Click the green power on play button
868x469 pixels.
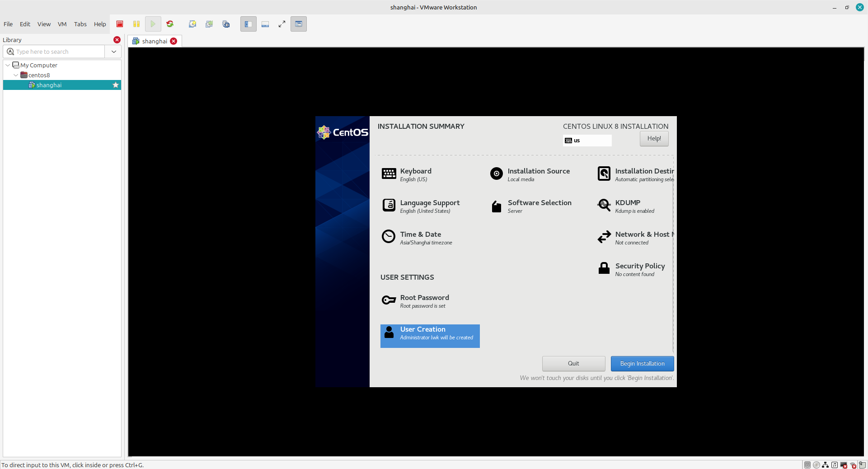point(153,24)
